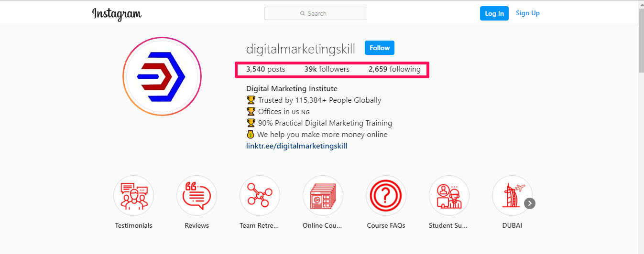This screenshot has width=644, height=254.
Task: Click the trophy icon beside Trusted by
Action: (x=251, y=100)
